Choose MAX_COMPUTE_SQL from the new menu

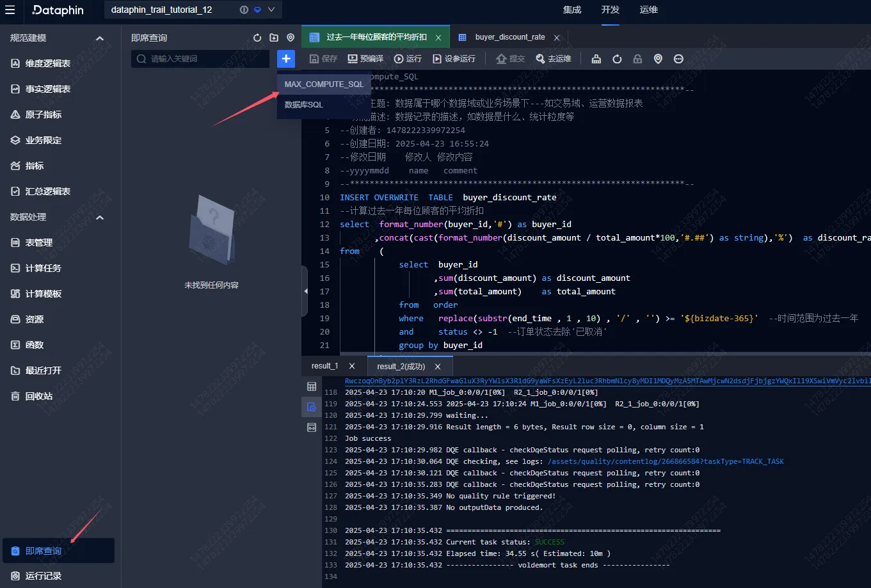tap(324, 84)
